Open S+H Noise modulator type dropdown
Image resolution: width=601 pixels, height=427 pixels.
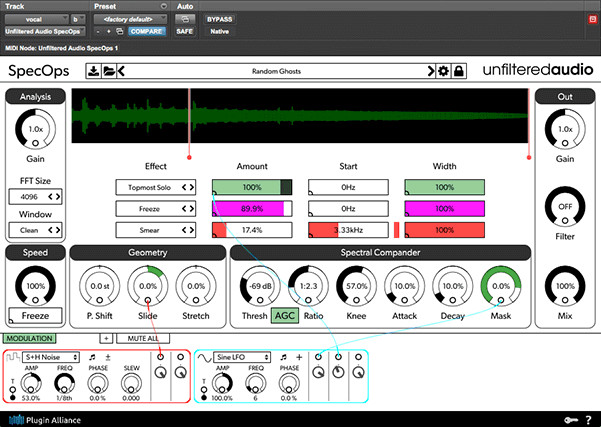coord(51,357)
